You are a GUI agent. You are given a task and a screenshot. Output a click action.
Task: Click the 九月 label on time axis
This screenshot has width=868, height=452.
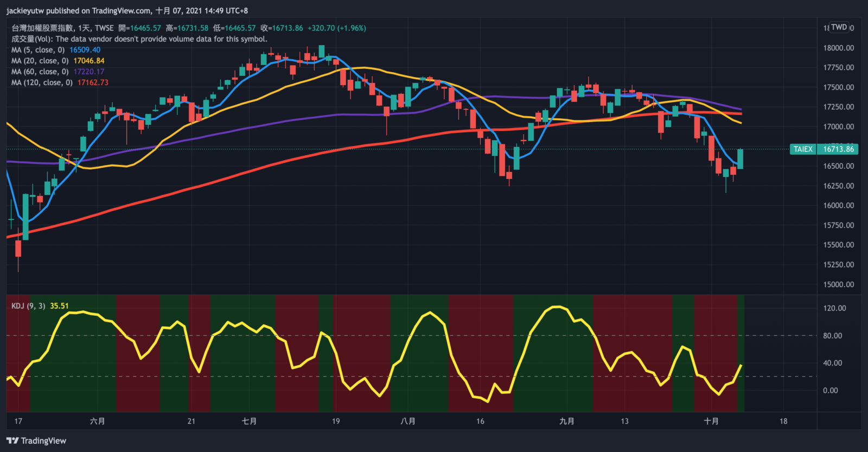[566, 421]
